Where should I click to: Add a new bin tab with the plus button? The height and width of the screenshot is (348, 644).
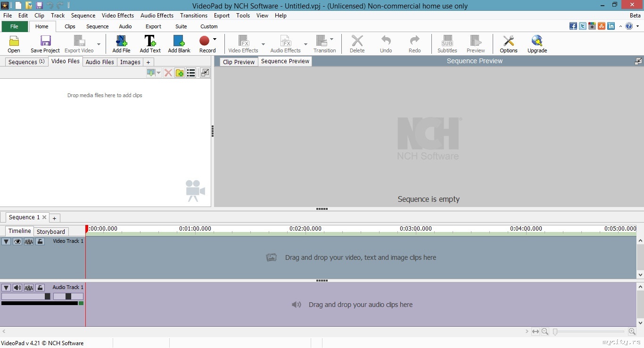(148, 62)
